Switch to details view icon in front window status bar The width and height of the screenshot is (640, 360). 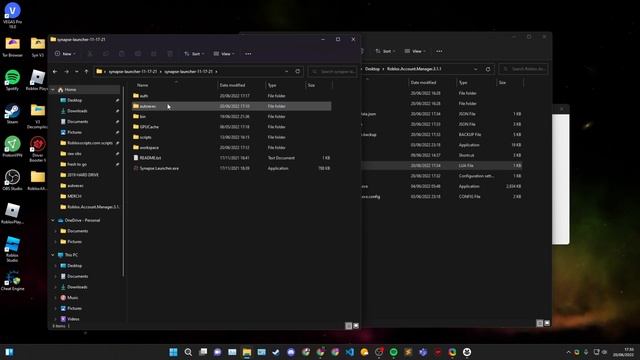pos(348,326)
